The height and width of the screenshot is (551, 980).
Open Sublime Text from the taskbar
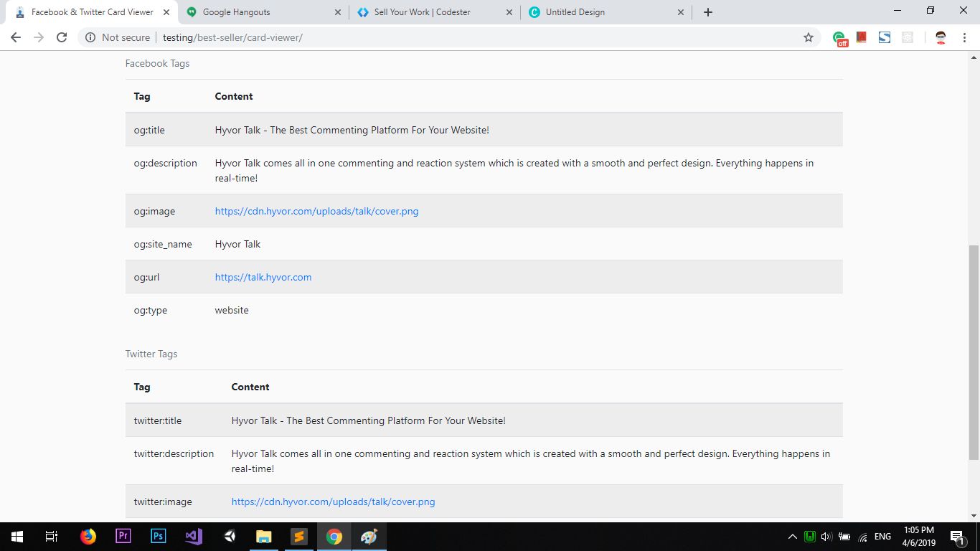[299, 537]
